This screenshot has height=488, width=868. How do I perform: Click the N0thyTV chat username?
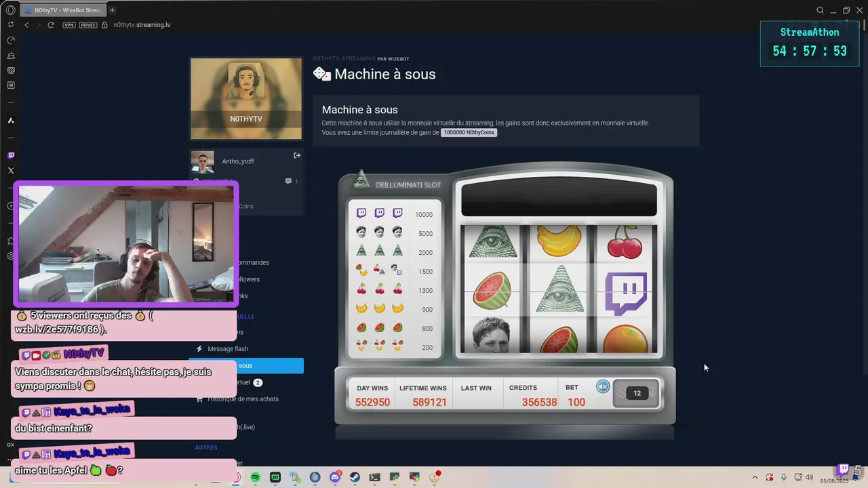tap(83, 354)
